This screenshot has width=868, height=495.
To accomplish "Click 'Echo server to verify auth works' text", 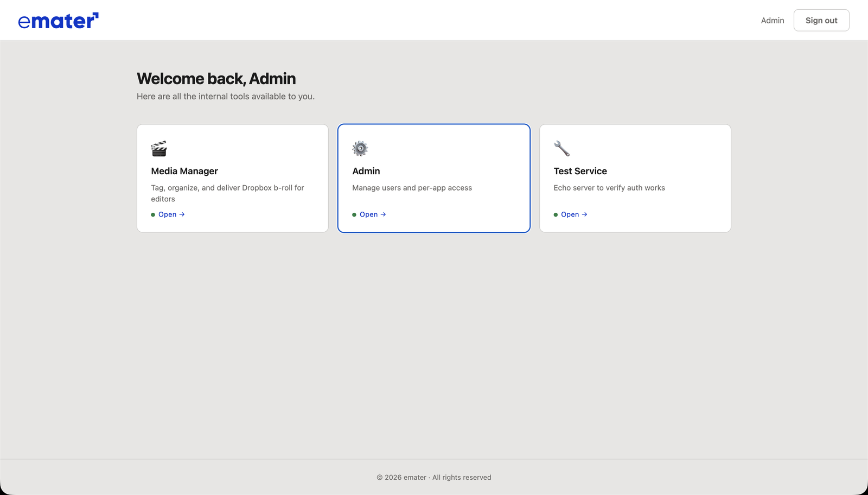I will click(x=609, y=188).
